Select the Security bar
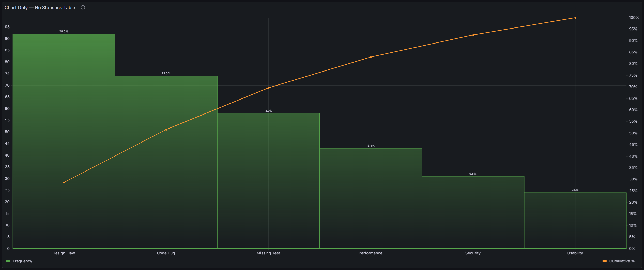The width and height of the screenshot is (644, 270). [473, 212]
